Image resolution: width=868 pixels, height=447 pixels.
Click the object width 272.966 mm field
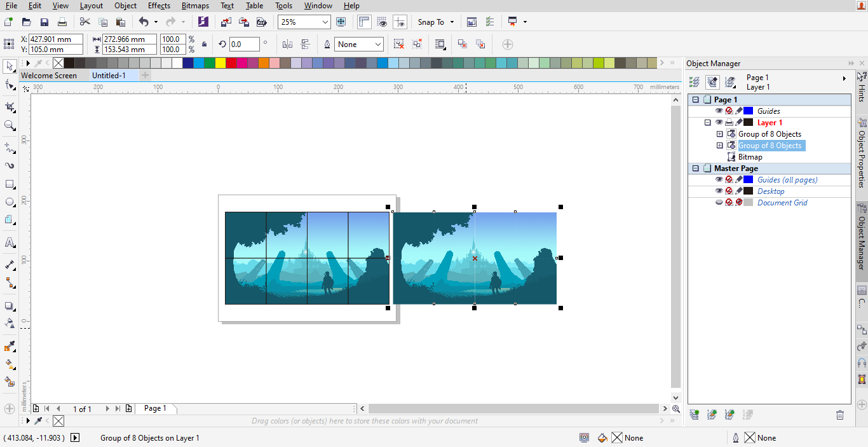coord(130,39)
